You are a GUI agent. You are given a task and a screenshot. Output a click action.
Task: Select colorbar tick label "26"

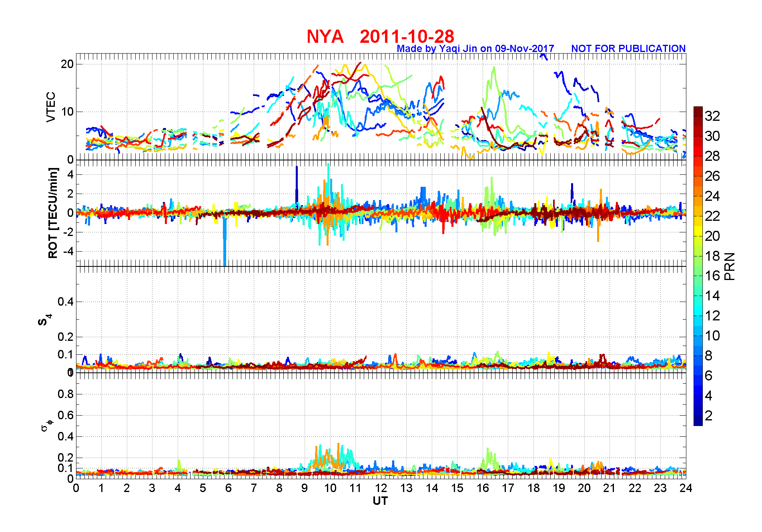click(x=712, y=176)
